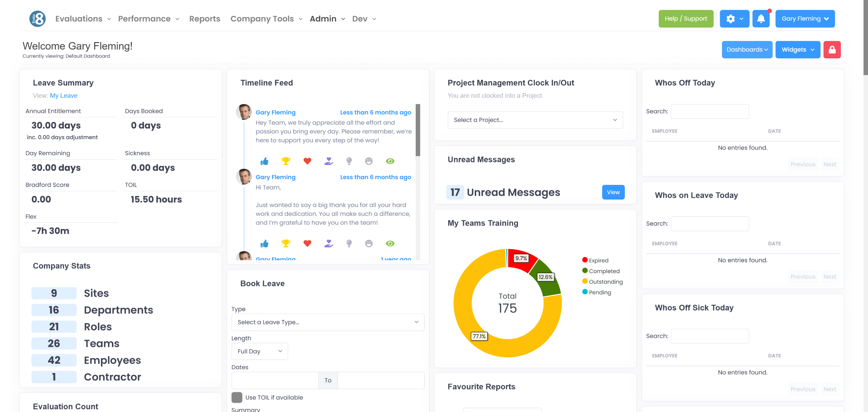Open the Select a Project dropdown

click(x=535, y=120)
